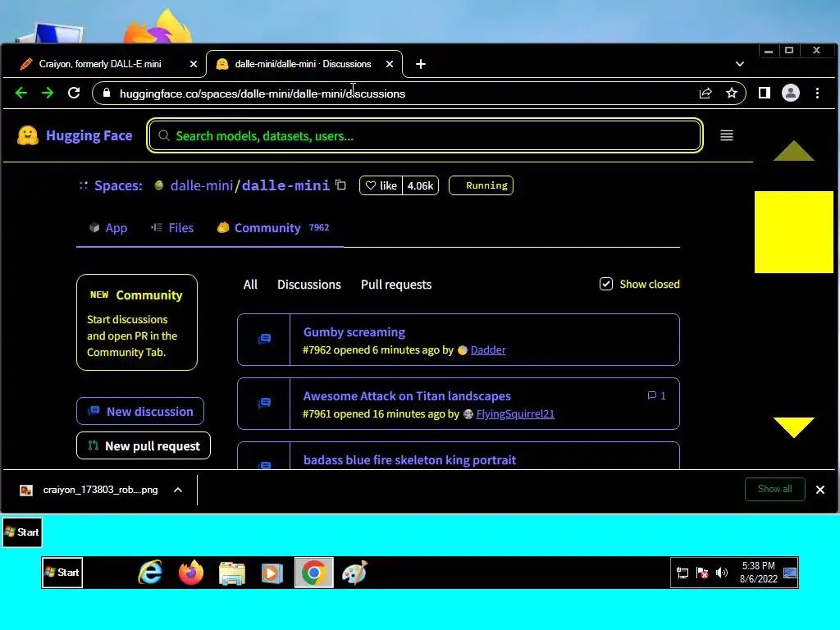Open FlyingSquirrel21's profile
840x630 pixels.
(515, 414)
